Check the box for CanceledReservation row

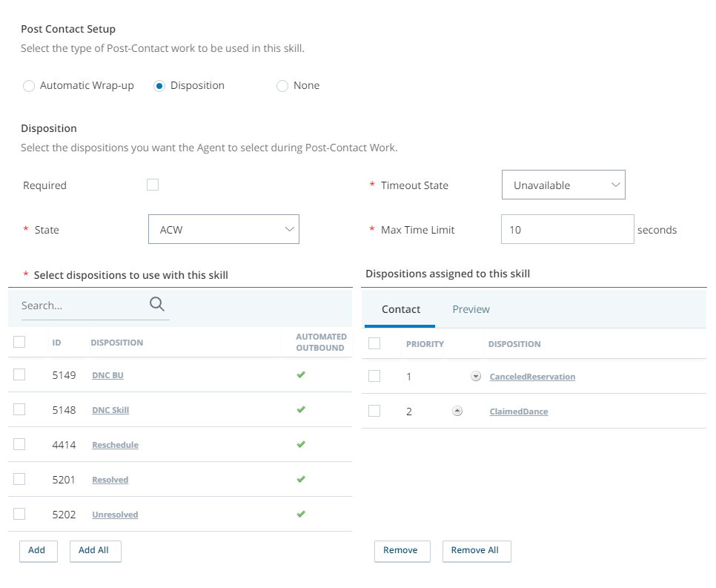tap(374, 376)
